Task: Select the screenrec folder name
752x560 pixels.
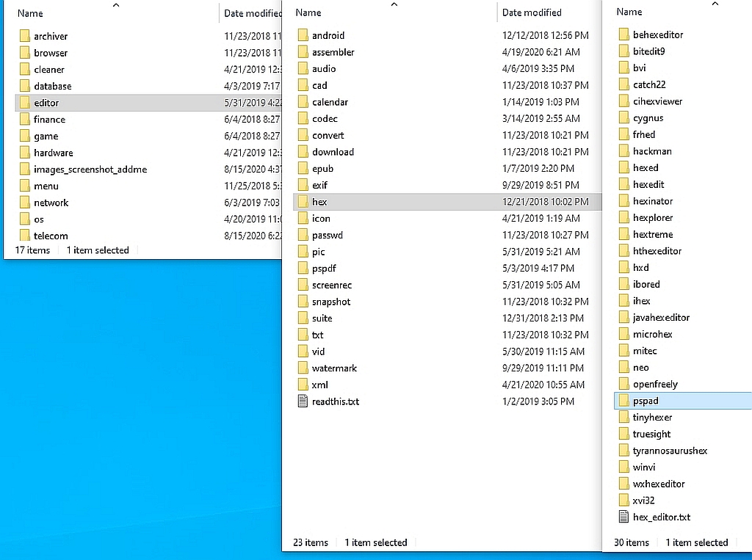Action: click(332, 285)
